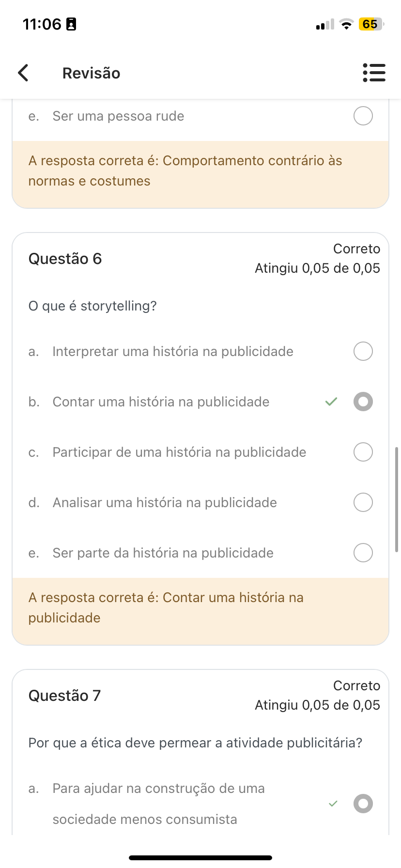Tap the Questão 6 correct answer feedback box
The width and height of the screenshot is (401, 868).
coord(200,608)
